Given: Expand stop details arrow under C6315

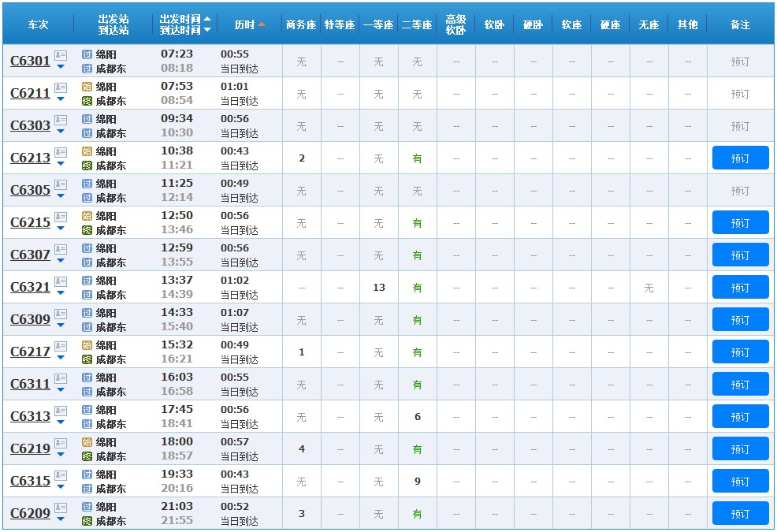Looking at the screenshot, I should (61, 487).
